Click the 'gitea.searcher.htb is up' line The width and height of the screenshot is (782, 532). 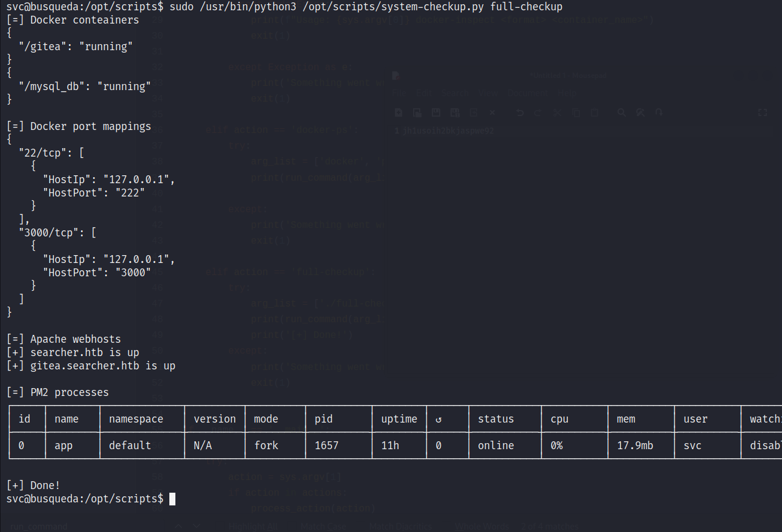pos(103,366)
